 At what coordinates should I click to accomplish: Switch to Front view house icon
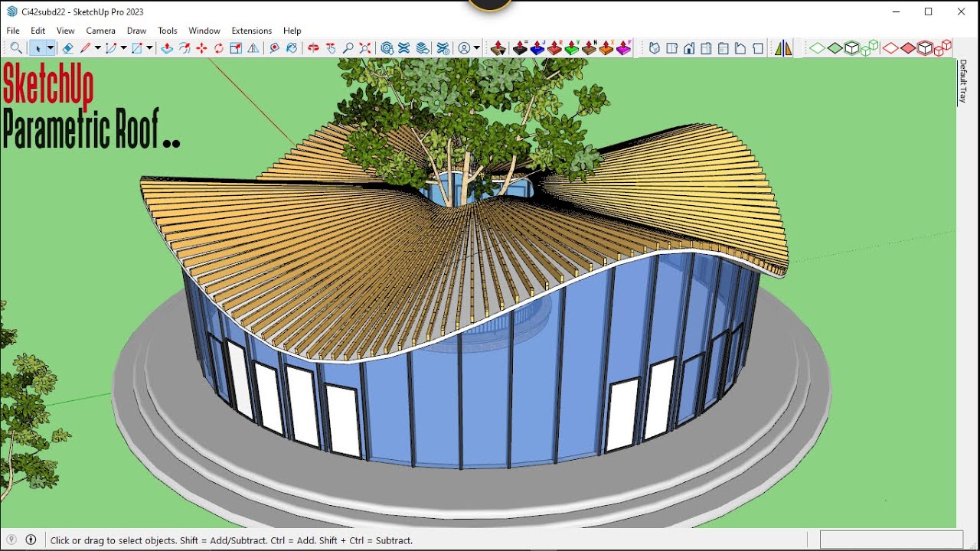(x=689, y=48)
